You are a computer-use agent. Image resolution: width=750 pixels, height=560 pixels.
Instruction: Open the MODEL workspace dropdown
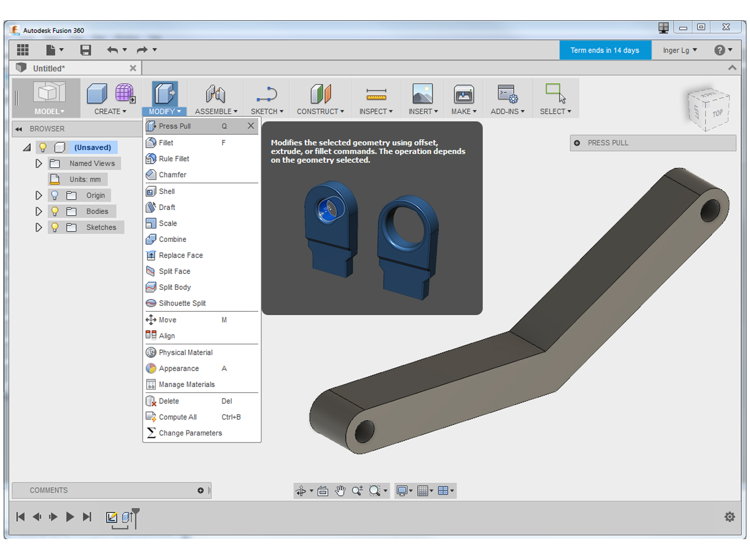tap(49, 111)
